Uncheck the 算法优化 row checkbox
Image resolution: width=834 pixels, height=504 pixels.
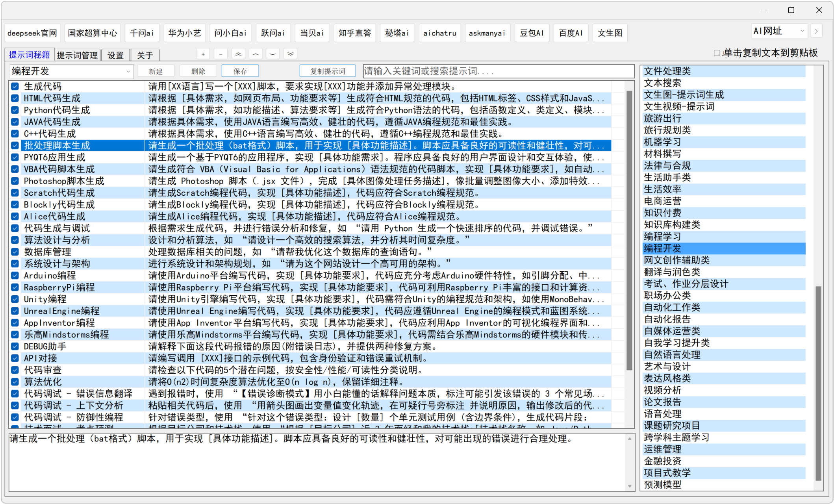point(15,382)
